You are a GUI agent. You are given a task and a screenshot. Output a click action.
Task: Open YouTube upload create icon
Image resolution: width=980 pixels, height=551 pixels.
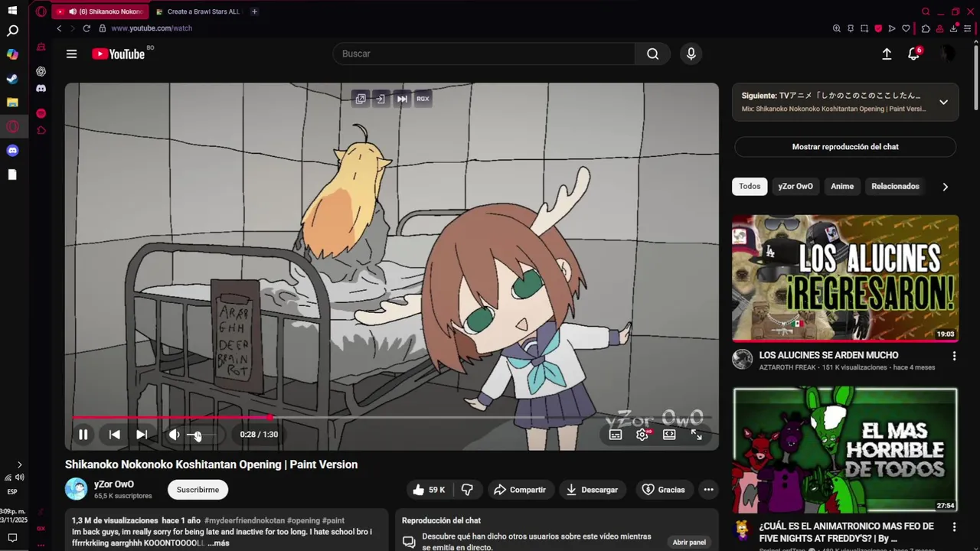point(887,54)
